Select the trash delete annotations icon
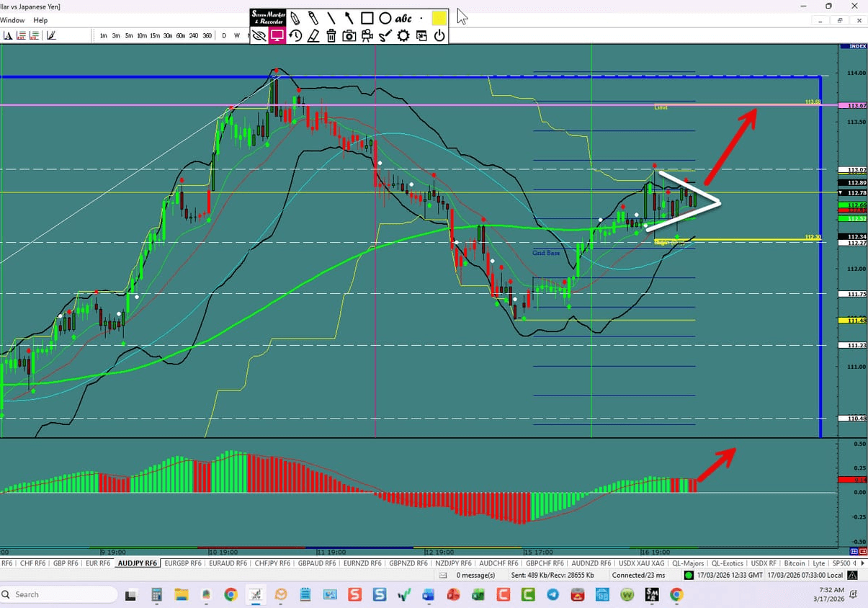Image resolution: width=868 pixels, height=608 pixels. point(331,35)
